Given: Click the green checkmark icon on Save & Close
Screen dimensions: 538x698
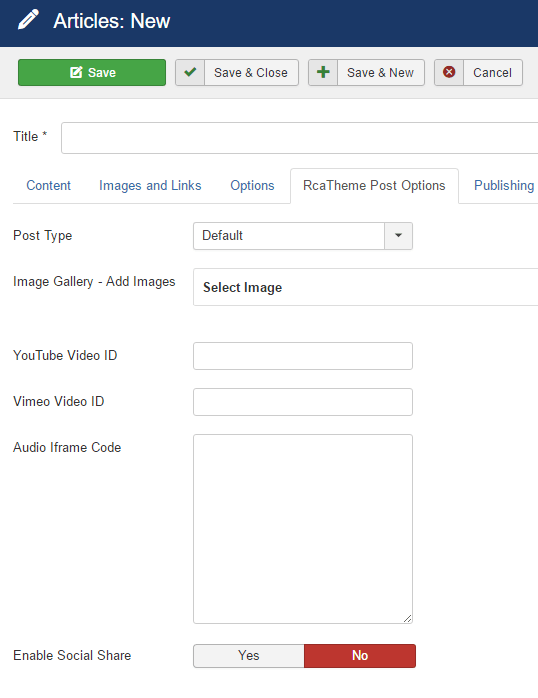Looking at the screenshot, I should pos(190,72).
